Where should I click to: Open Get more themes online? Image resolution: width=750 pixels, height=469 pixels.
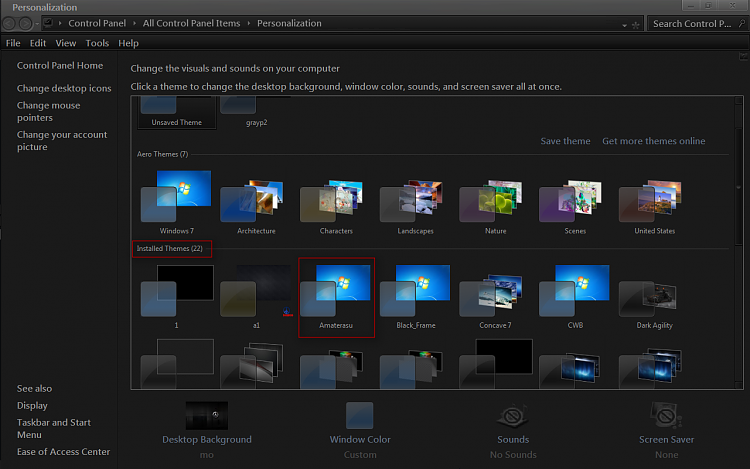pos(653,141)
